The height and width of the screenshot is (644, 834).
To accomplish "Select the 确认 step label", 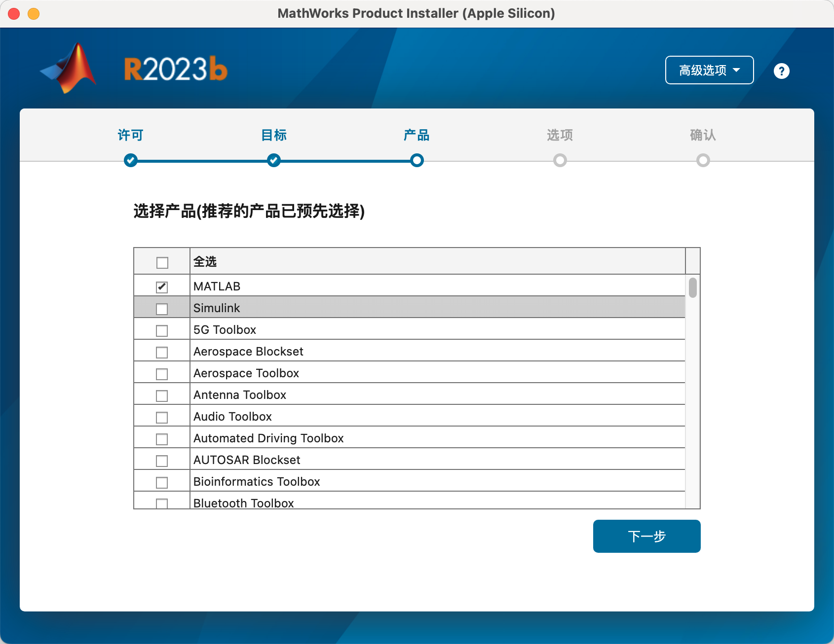I will [703, 135].
